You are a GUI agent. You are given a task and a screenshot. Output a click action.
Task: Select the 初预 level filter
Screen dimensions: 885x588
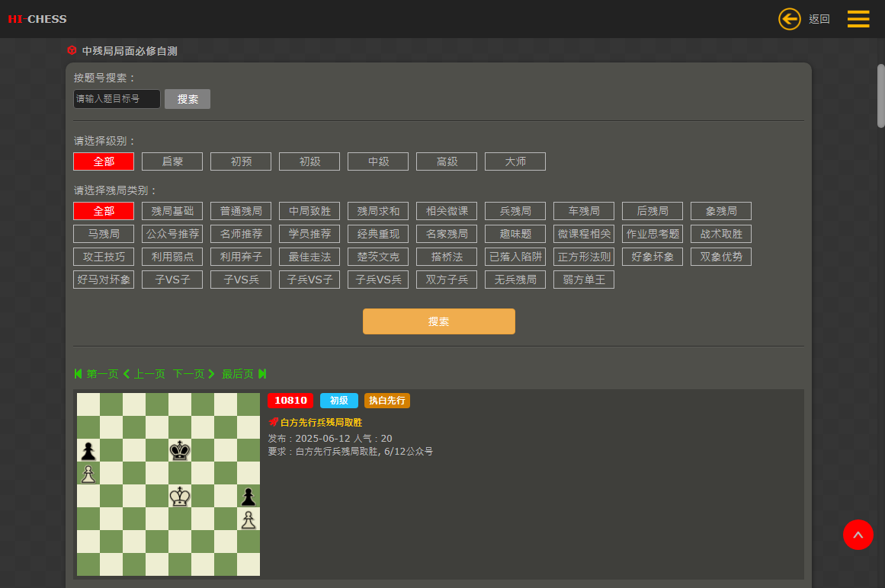(241, 161)
